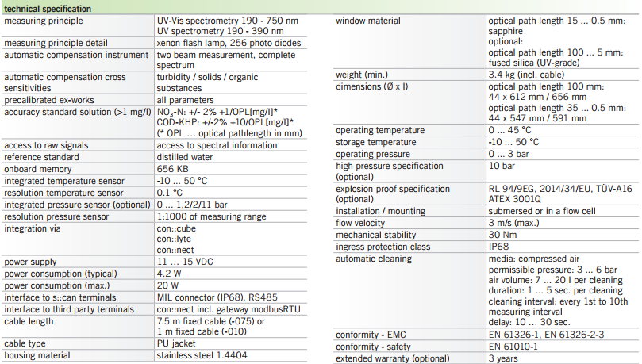
Task: Click '44 x 547 mm / 591 mm' dimension
Action: [x=537, y=118]
